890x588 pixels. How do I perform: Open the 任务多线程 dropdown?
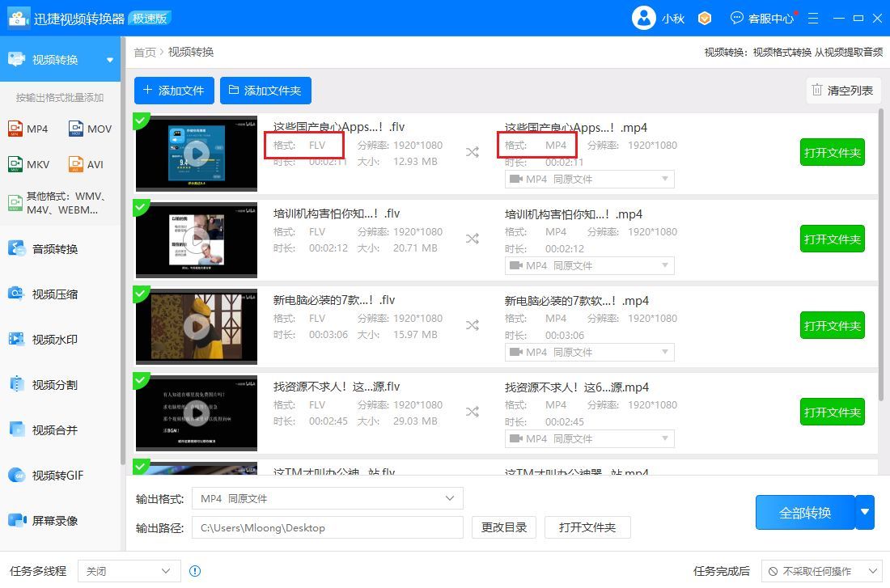(x=129, y=571)
